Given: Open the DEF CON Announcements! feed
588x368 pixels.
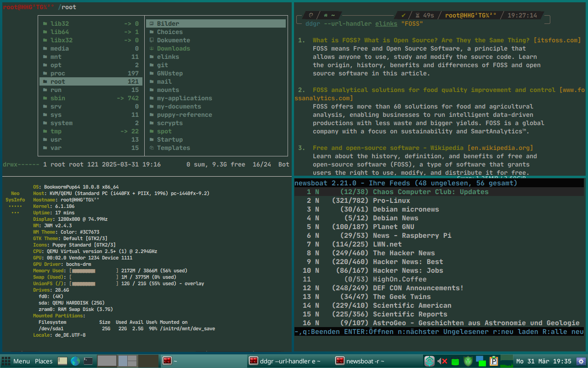Looking at the screenshot, I should coord(439,288).
